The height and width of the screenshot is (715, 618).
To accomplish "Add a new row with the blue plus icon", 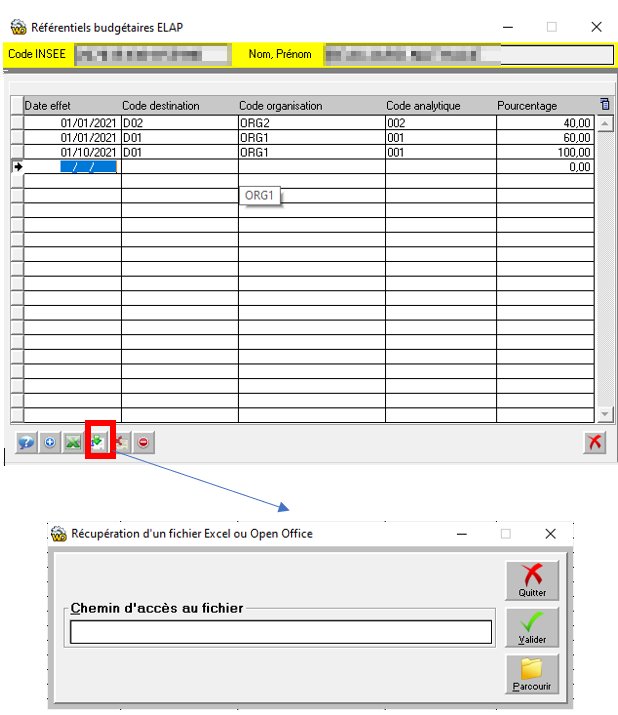I will [x=50, y=442].
